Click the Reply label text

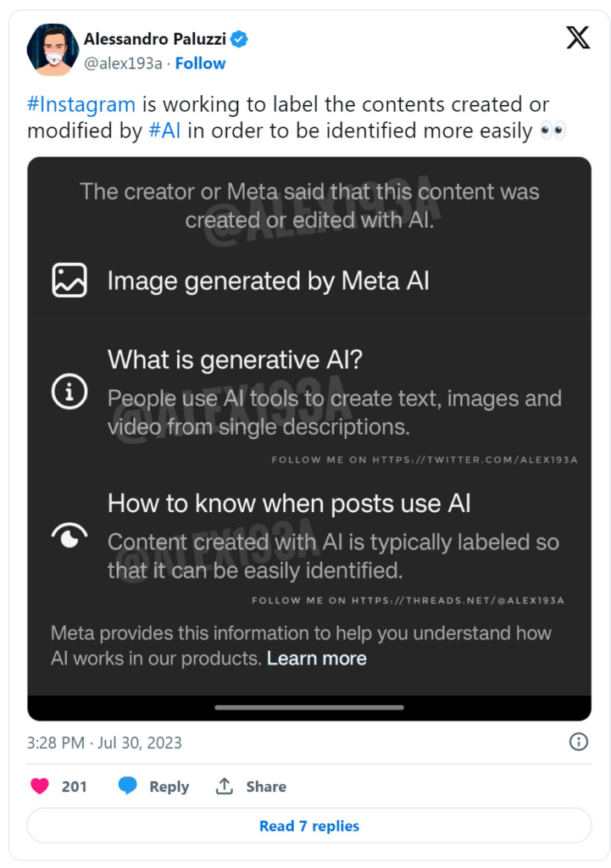(169, 787)
